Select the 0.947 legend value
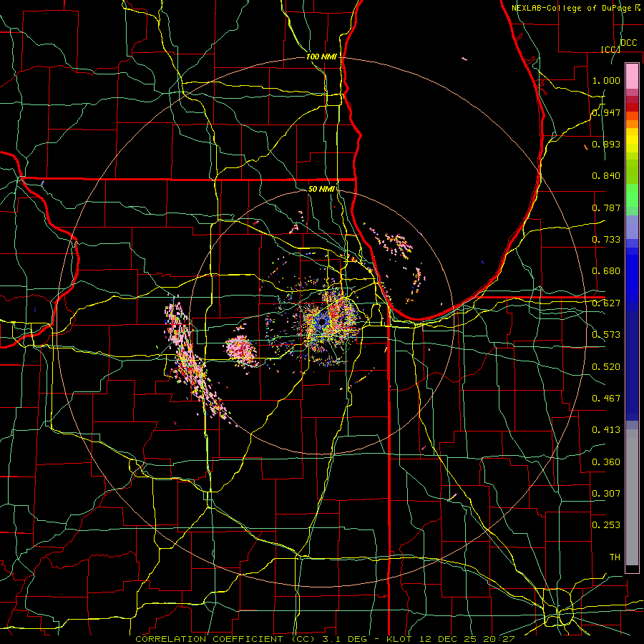 pyautogui.click(x=606, y=112)
